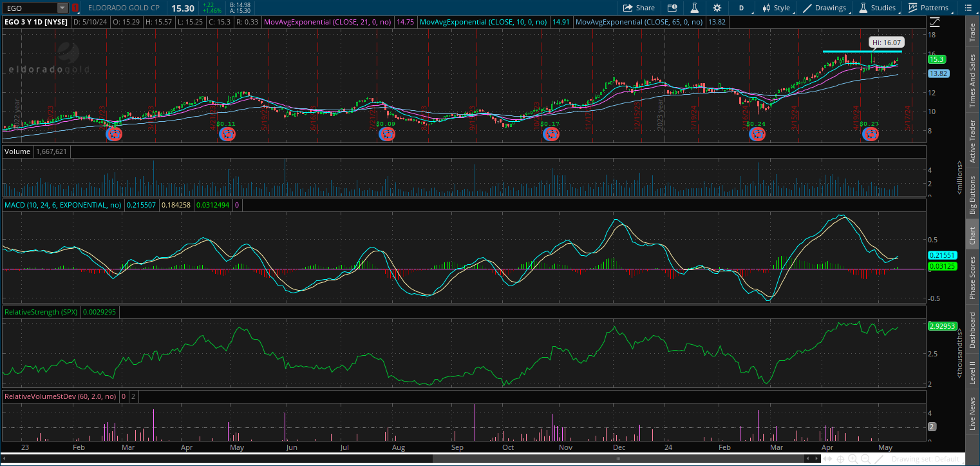
Task: Click the cyan horizontal resistance line drawing
Action: pos(862,51)
